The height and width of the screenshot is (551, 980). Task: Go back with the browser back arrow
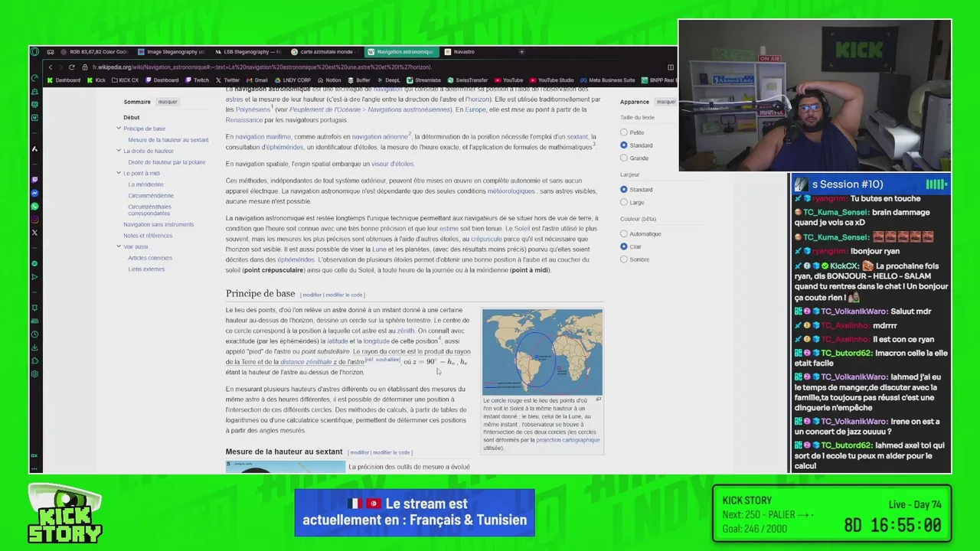[51, 67]
